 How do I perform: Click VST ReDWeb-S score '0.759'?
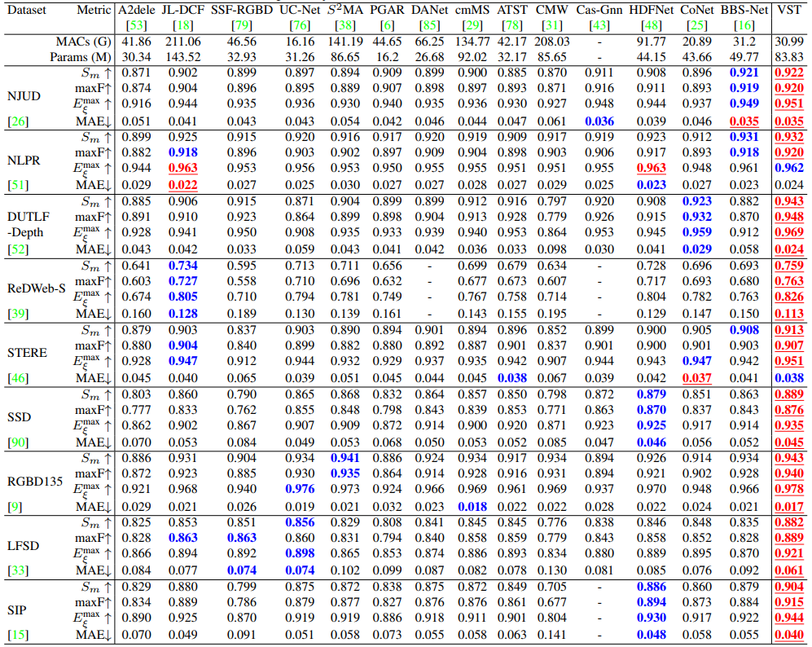pyautogui.click(x=789, y=266)
